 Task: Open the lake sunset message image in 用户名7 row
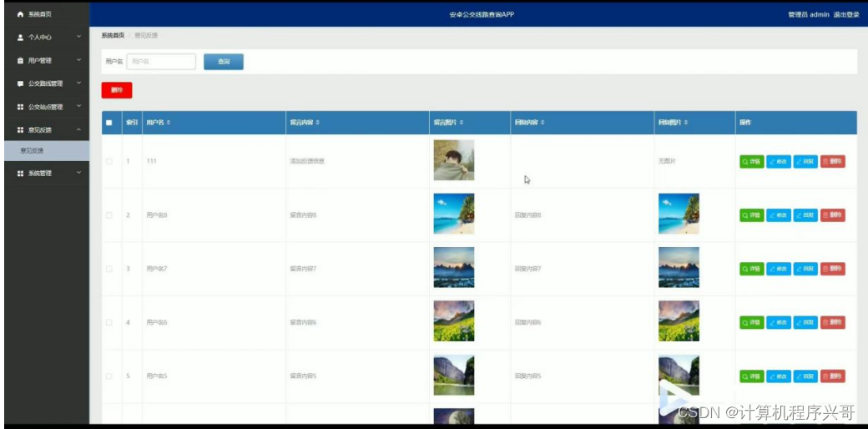(454, 267)
